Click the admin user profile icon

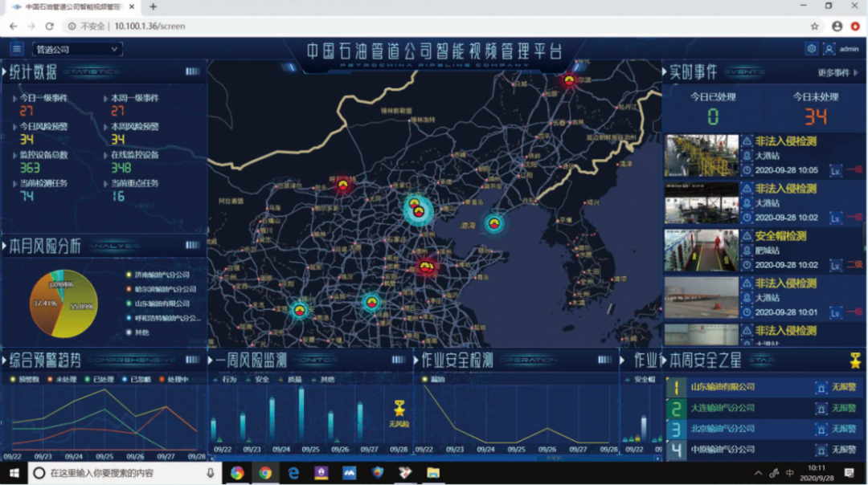[829, 49]
